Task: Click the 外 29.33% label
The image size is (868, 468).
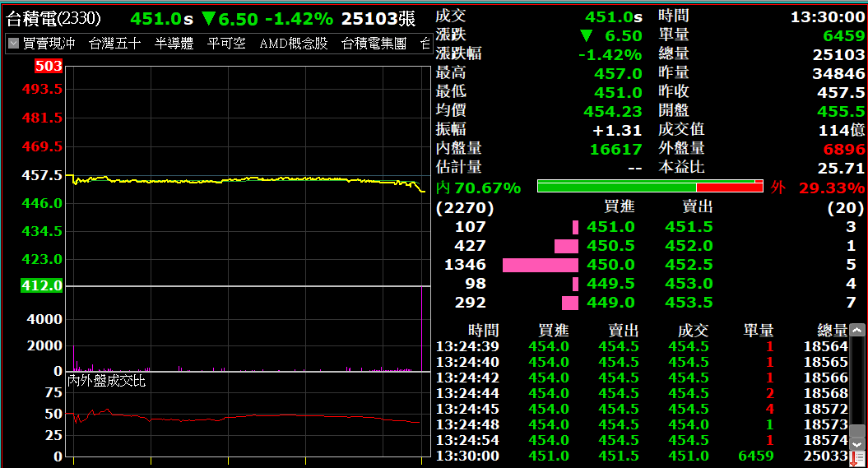Action: 817,188
